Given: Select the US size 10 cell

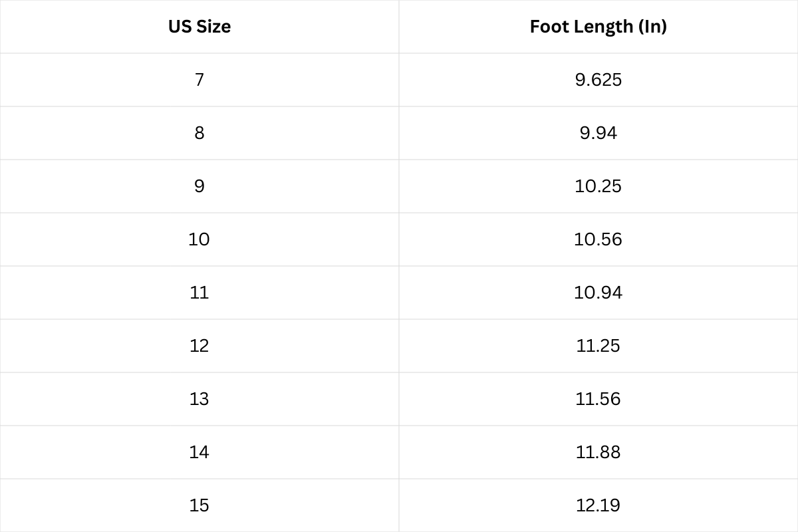Looking at the screenshot, I should pos(199,239).
